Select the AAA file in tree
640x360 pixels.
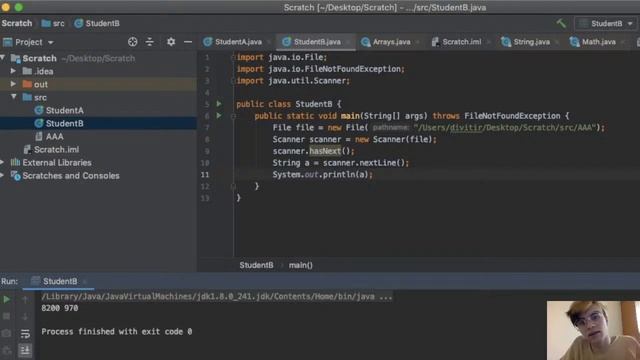coord(54,136)
